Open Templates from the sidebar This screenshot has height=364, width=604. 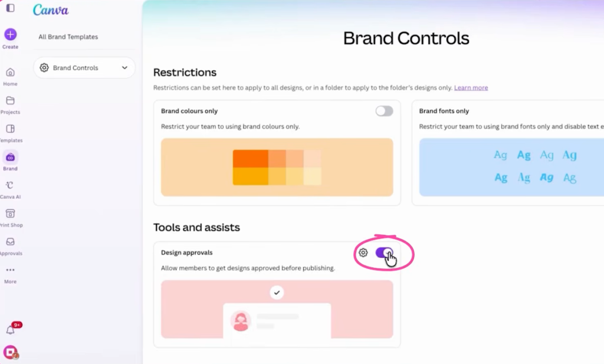11,129
